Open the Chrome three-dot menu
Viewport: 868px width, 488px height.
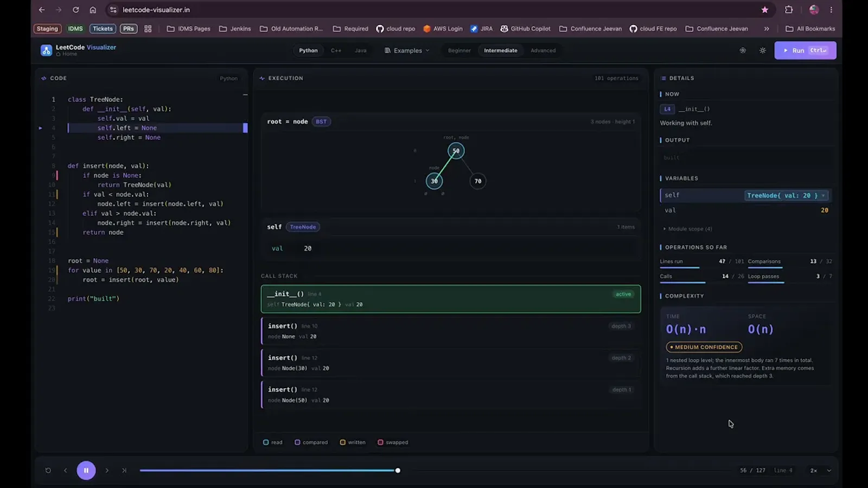point(831,10)
